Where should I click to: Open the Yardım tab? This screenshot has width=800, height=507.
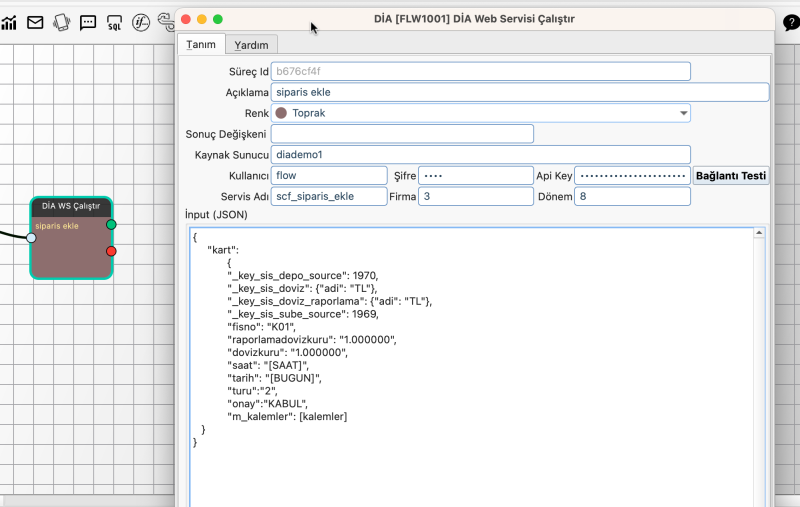point(251,45)
